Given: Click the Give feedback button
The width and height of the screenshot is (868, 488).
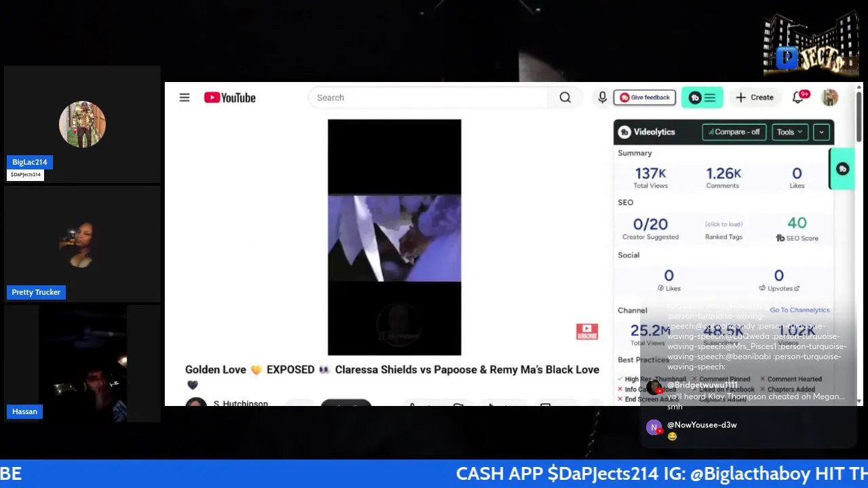Looking at the screenshot, I should click(x=645, y=98).
